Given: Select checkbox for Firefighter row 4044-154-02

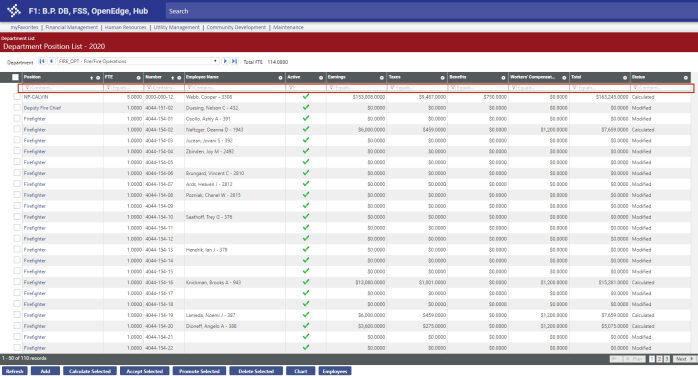Looking at the screenshot, I should [17, 130].
